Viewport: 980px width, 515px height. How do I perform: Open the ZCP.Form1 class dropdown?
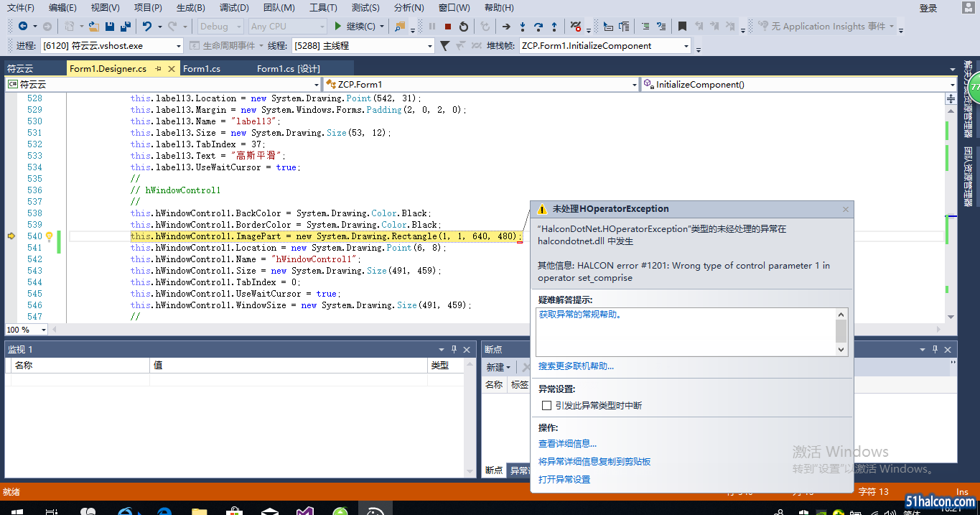coord(481,85)
